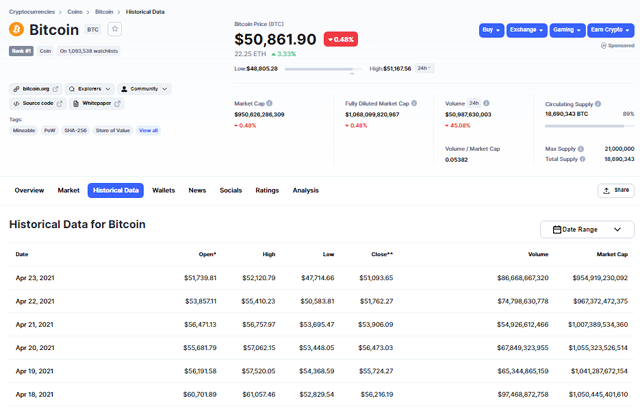Open the Socials tab

231,191
